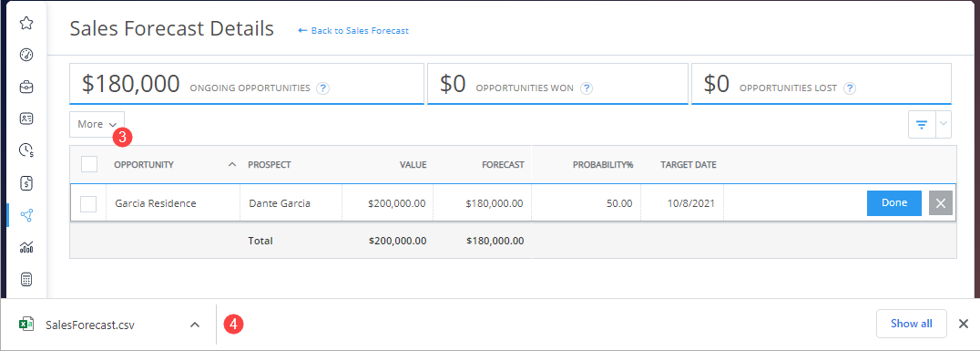Expand the More dropdown button
The width and height of the screenshot is (980, 351).
pos(97,125)
